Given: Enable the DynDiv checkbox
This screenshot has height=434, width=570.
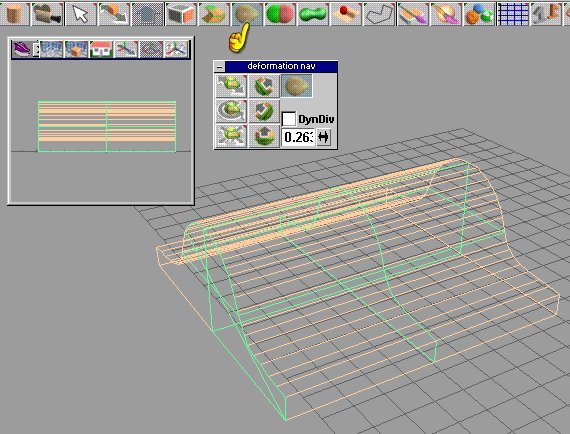Looking at the screenshot, I should coord(289,119).
